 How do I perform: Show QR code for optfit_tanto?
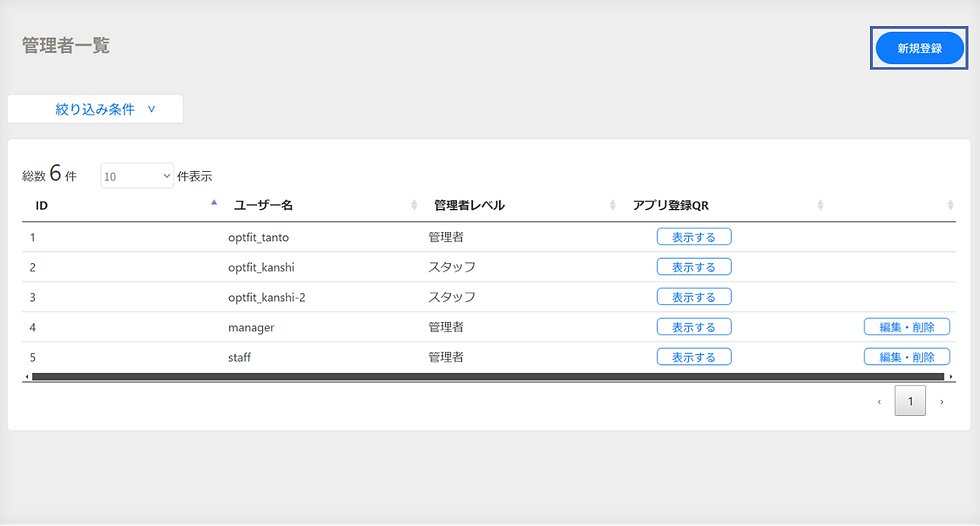694,237
